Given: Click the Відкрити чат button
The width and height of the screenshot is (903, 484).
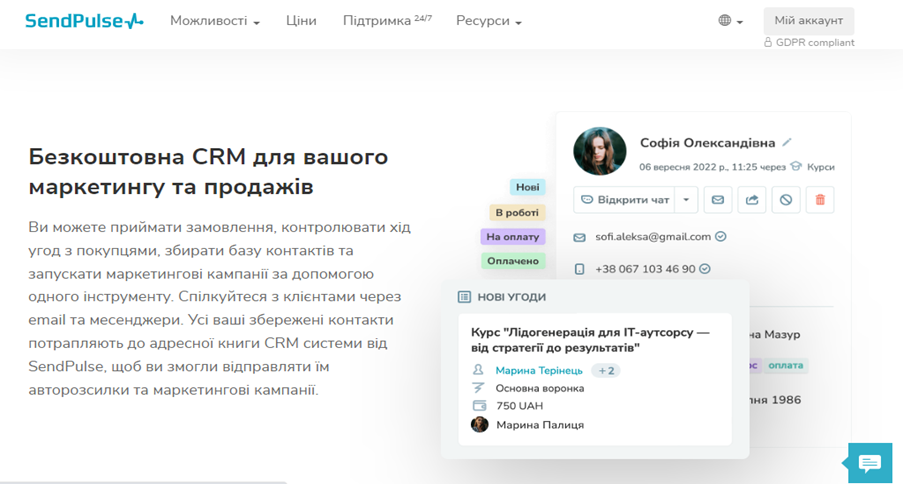Looking at the screenshot, I should (x=625, y=200).
